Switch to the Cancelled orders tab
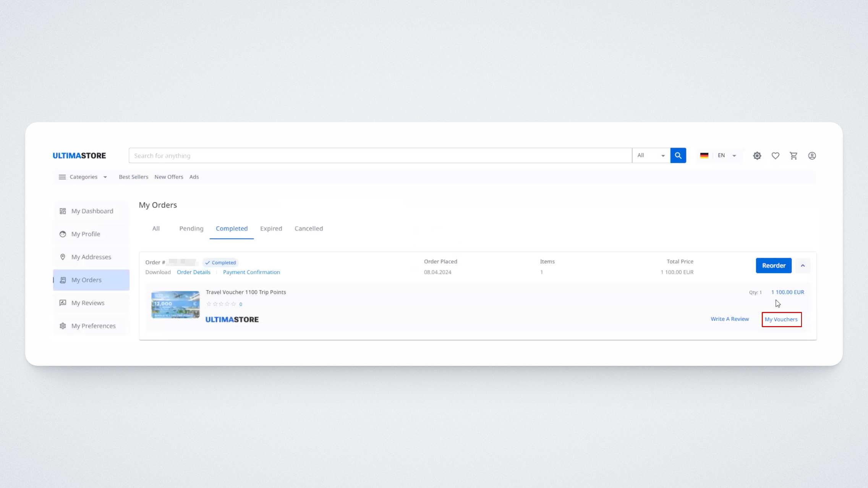 (308, 228)
